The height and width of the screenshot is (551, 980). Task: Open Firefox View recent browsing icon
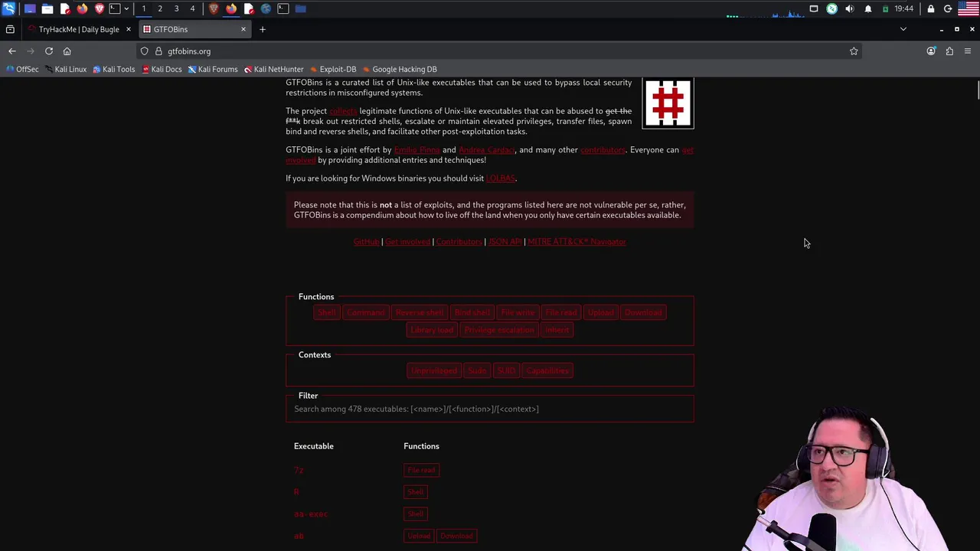pos(10,29)
